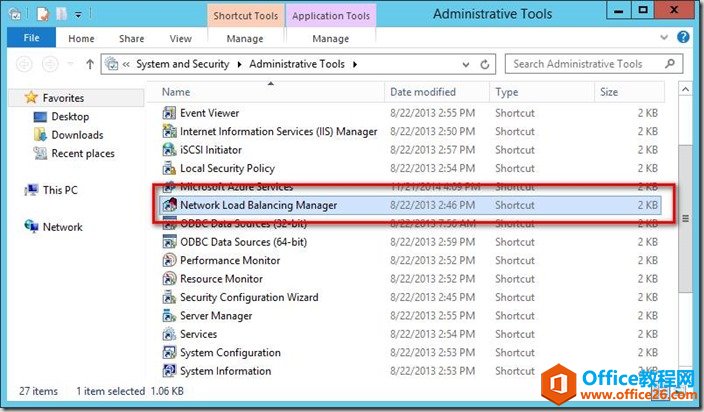Click the Up arrow navigation button
This screenshot has height=412, width=704.
click(x=90, y=64)
